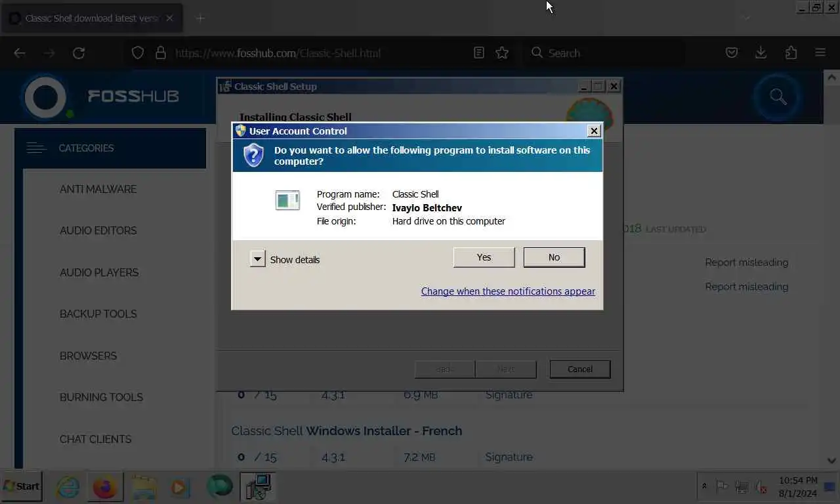Select the Classic Shell download tab

tap(92, 18)
